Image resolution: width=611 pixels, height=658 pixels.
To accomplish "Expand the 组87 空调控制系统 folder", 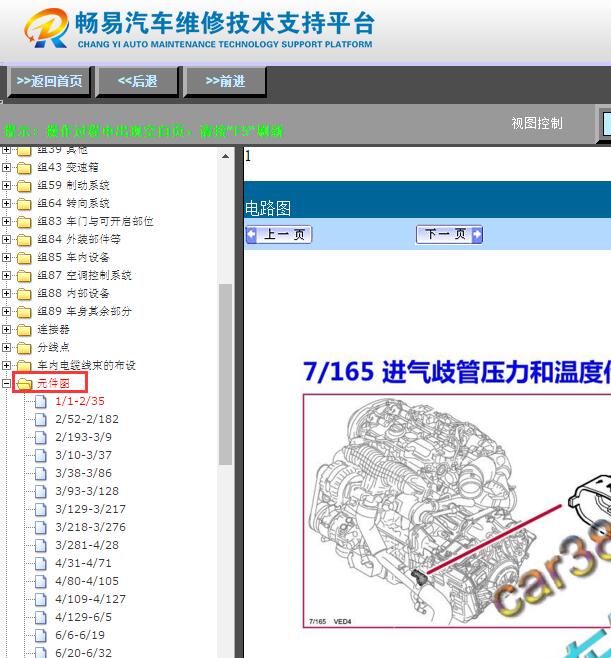I will 6,276.
